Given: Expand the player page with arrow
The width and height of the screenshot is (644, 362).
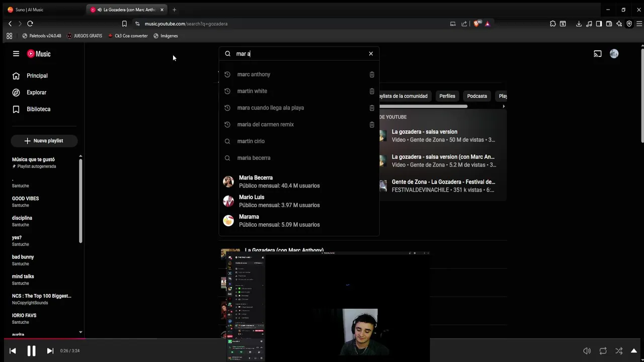Looking at the screenshot, I should (634, 351).
